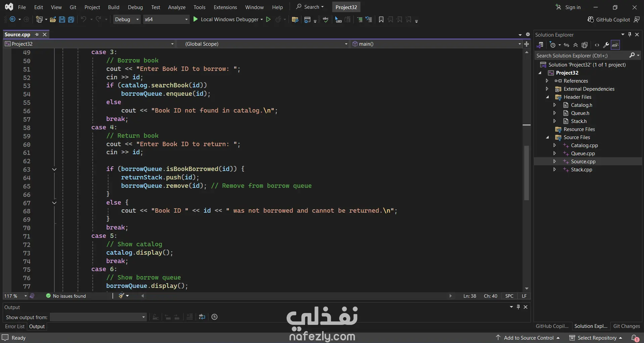The height and width of the screenshot is (343, 644).
Task: Switch to the GitHub Copilot panel tab
Action: pyautogui.click(x=552, y=326)
